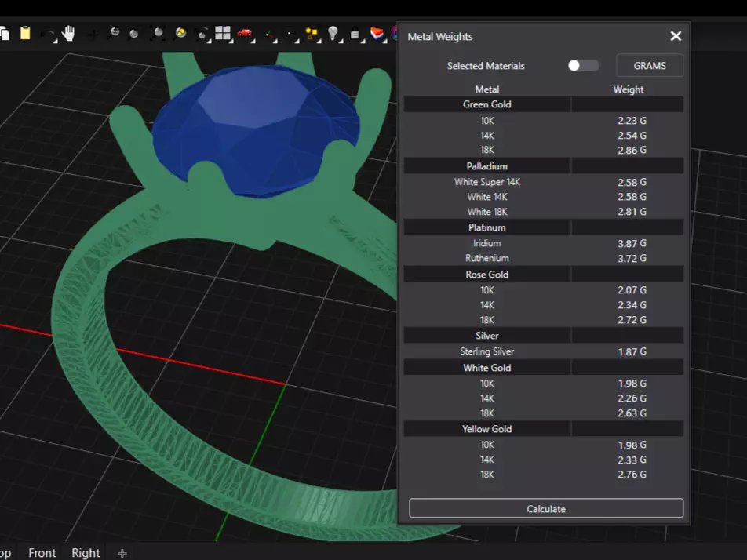
Task: Expand the four-viewports flyout arrow
Action: pyautogui.click(x=231, y=42)
